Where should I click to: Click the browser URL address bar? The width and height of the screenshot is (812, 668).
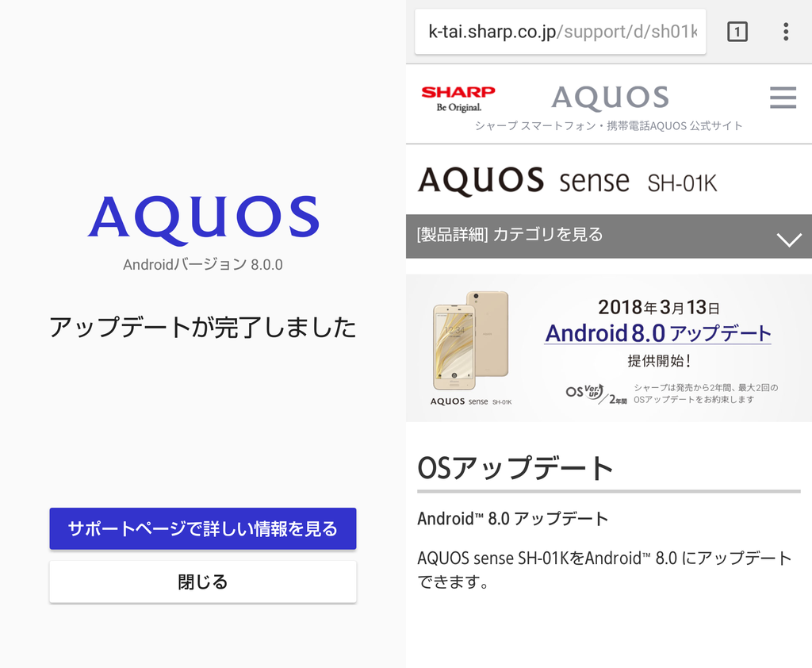561,32
